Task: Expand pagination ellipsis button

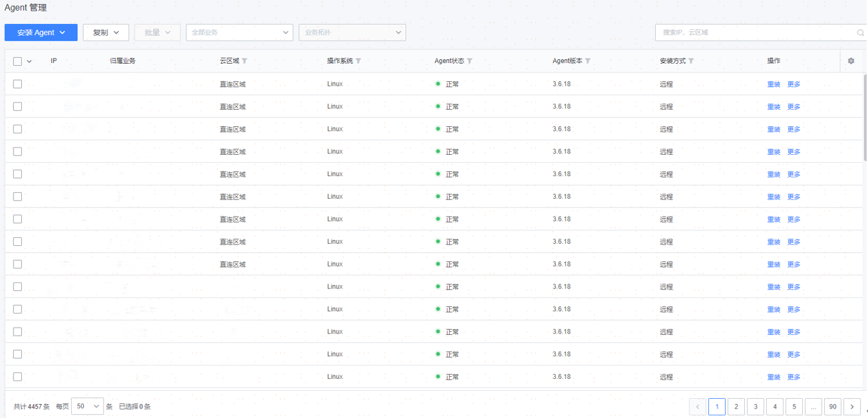Action: click(813, 407)
